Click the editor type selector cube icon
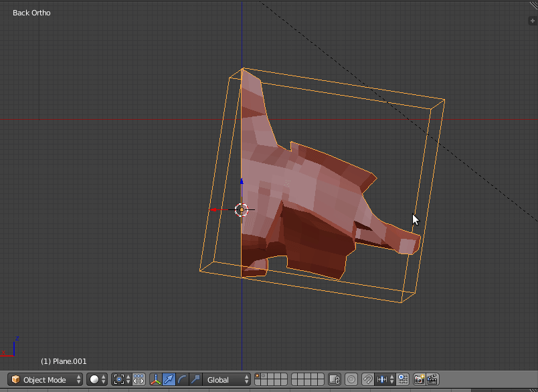538x392 pixels. [14, 379]
